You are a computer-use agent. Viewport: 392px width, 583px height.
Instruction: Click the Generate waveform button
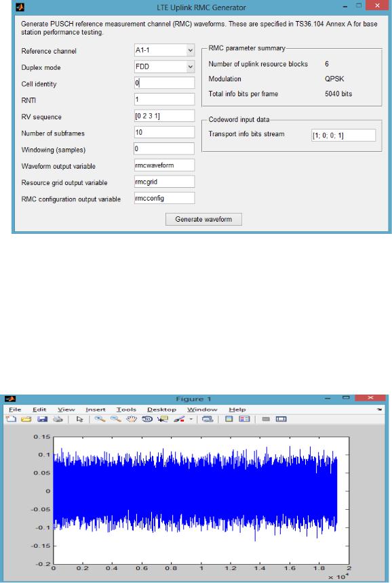pos(203,220)
